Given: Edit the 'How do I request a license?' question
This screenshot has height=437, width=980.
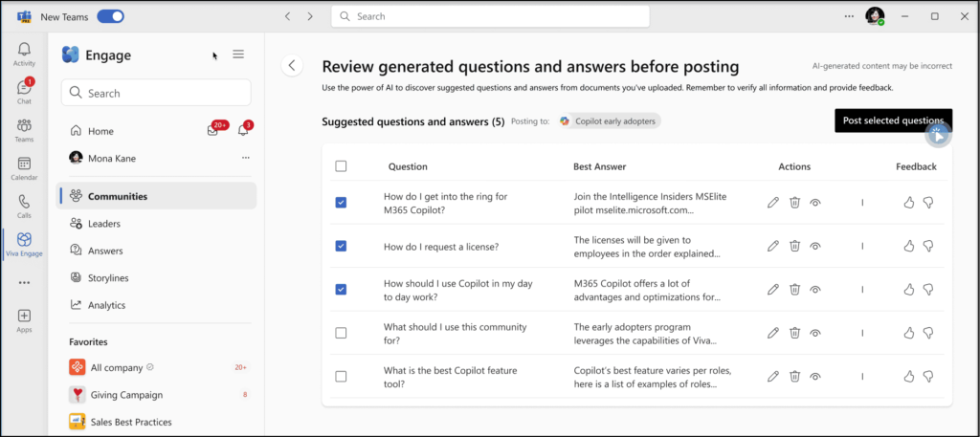Looking at the screenshot, I should [x=773, y=246].
